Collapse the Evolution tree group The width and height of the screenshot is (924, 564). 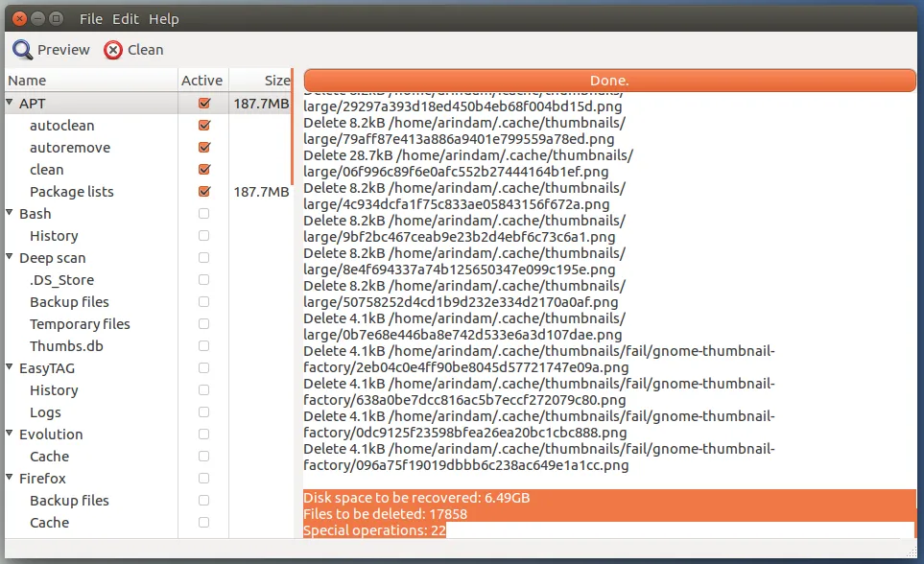pyautogui.click(x=10, y=435)
